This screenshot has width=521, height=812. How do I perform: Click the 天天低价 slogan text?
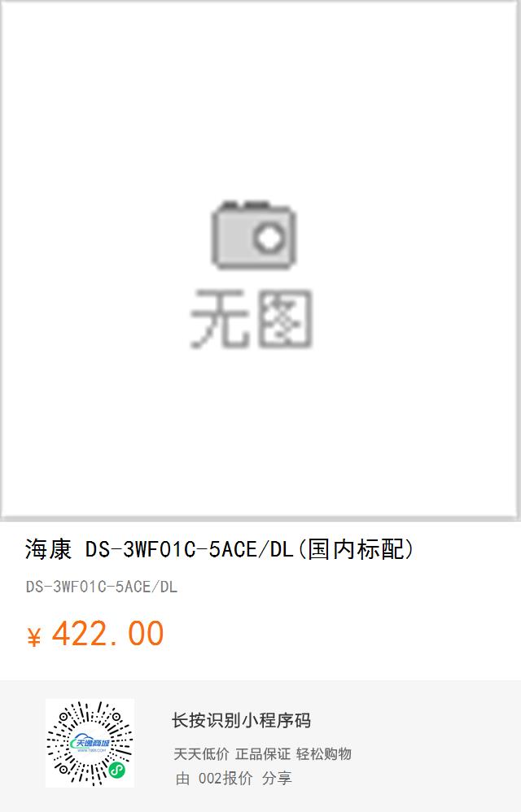point(201,754)
